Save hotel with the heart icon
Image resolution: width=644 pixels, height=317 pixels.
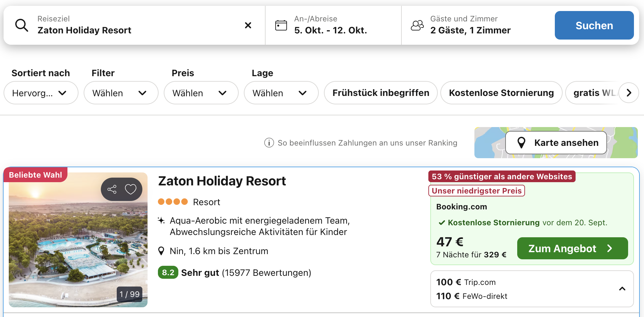(131, 189)
